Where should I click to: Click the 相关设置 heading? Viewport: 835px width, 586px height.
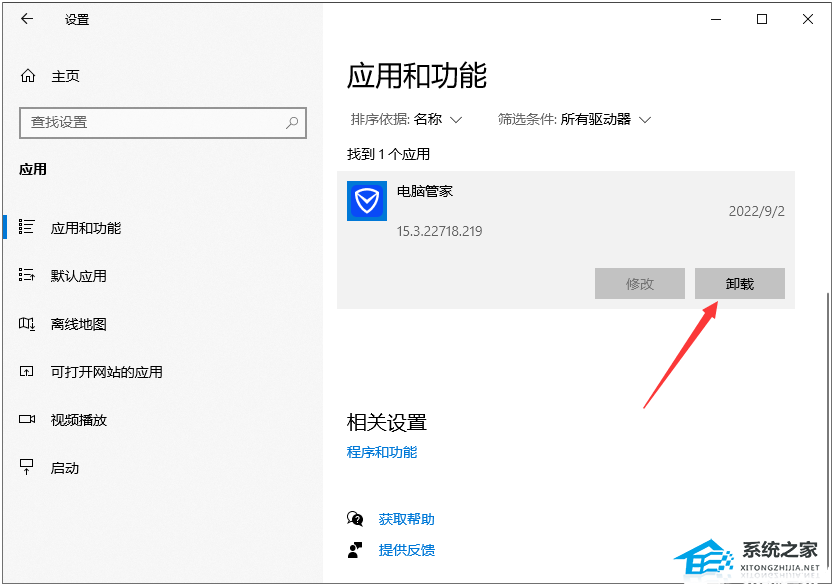click(x=387, y=422)
